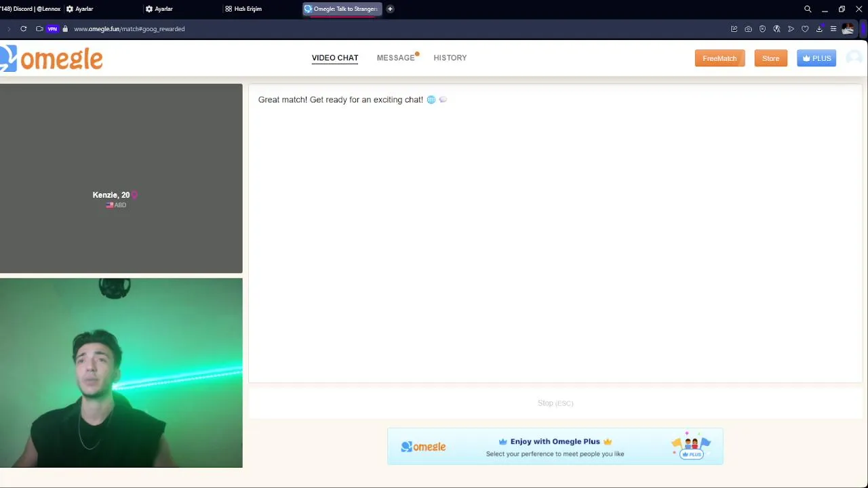Click the stranger video panel showing Kenzie

121,178
